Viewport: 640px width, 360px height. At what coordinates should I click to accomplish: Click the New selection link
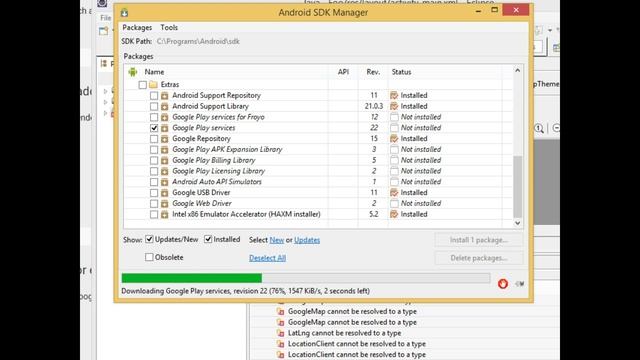(277, 240)
